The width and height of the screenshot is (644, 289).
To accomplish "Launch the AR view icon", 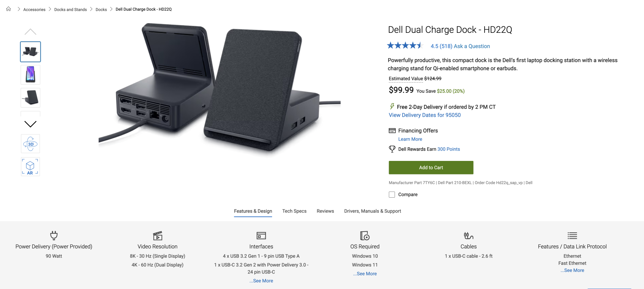I will point(30,167).
